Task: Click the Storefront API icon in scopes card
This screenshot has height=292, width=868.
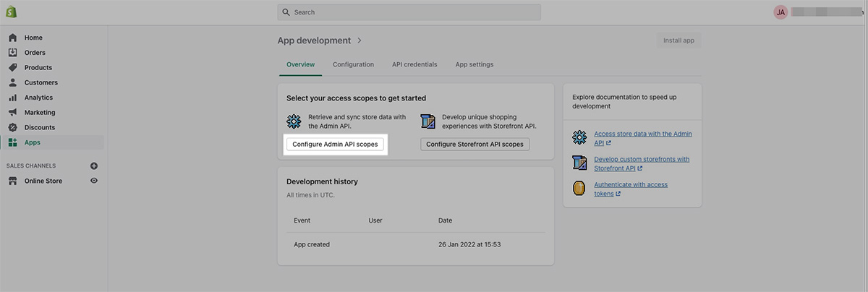Action: [x=427, y=121]
